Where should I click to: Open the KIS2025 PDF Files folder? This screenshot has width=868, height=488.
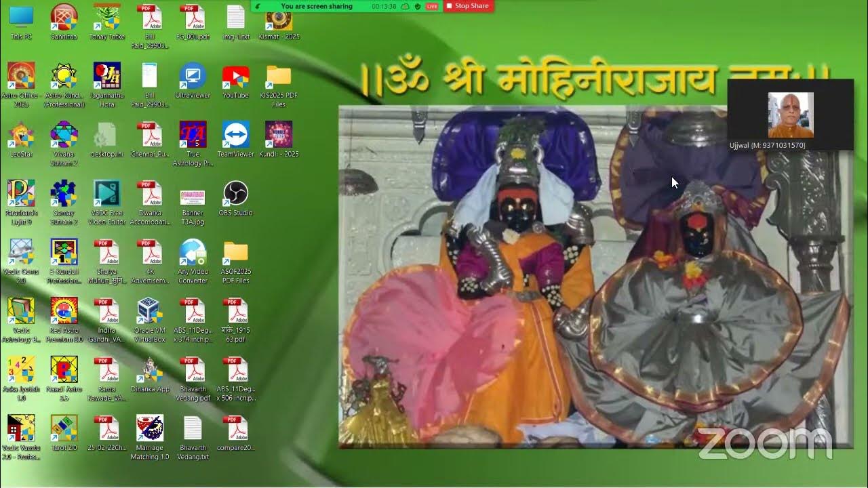(279, 85)
